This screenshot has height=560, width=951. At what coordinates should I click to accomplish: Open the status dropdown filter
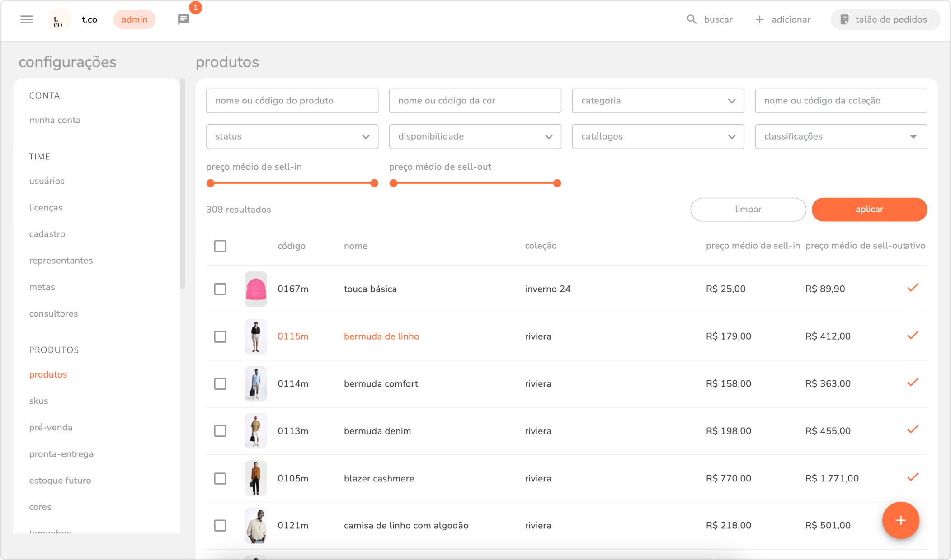click(292, 136)
